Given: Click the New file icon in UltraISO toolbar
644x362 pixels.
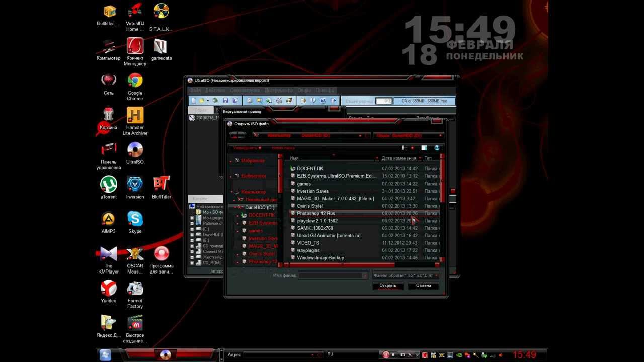Looking at the screenshot, I should point(194,101).
